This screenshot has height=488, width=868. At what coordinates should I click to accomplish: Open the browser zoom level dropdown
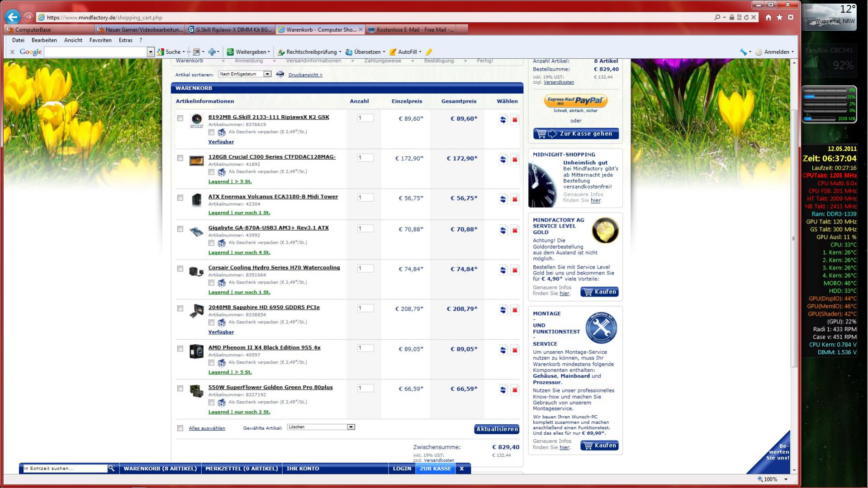(786, 479)
